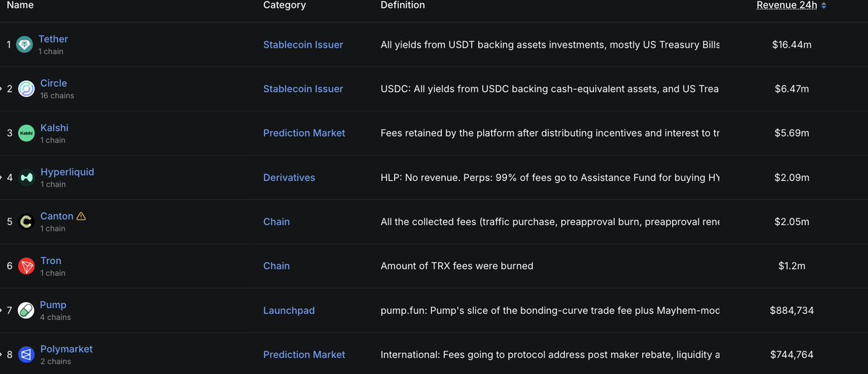Click the Polymarket definition starting 'International:'
This screenshot has height=374, width=868.
pos(550,354)
